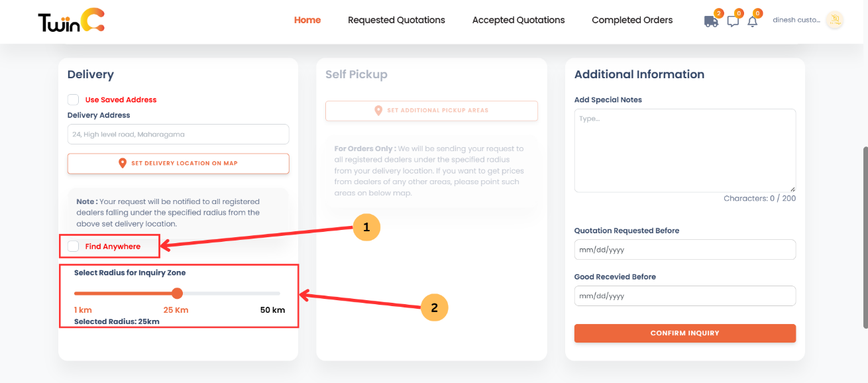Open the Good Received Before date field
The image size is (868, 383).
coord(684,296)
